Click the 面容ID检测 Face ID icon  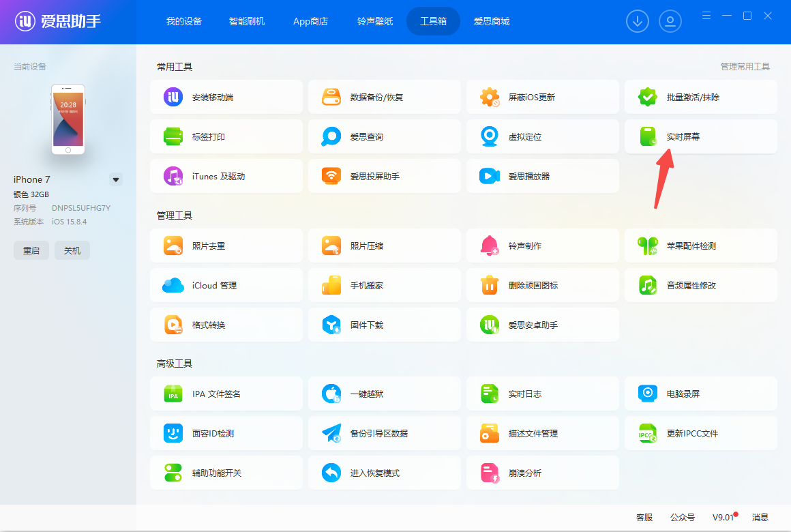173,433
